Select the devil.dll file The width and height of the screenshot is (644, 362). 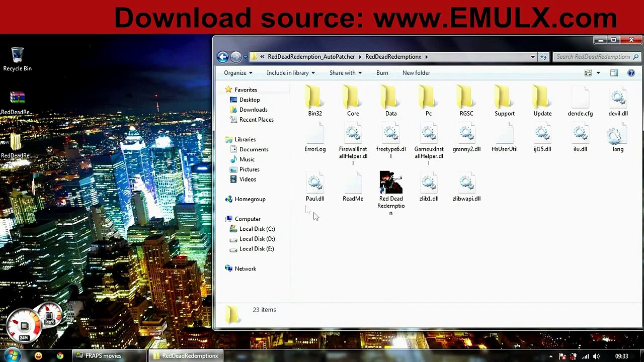click(x=618, y=101)
